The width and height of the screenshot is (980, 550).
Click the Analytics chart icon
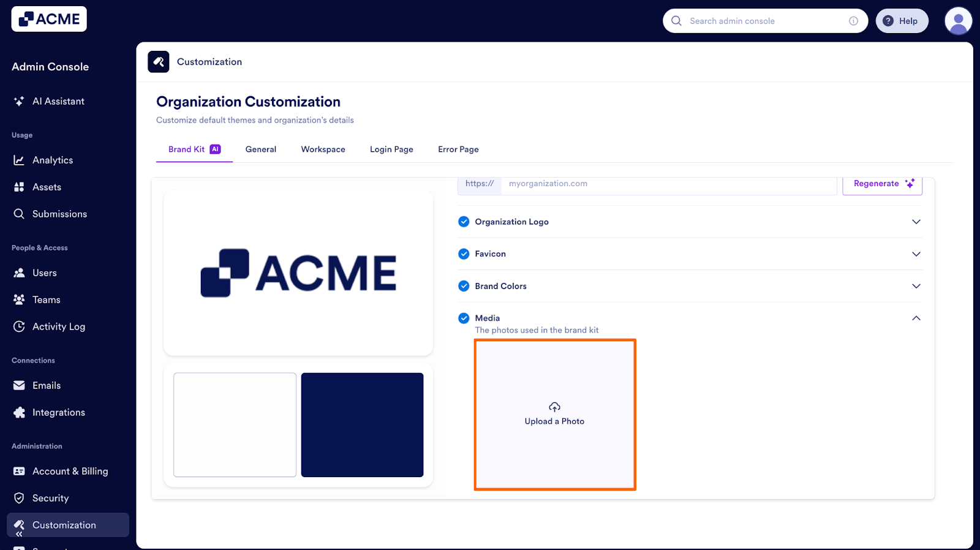coord(19,160)
